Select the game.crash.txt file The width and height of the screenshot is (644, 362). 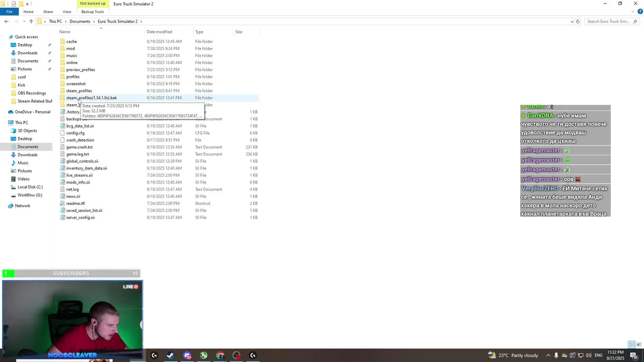click(79, 147)
